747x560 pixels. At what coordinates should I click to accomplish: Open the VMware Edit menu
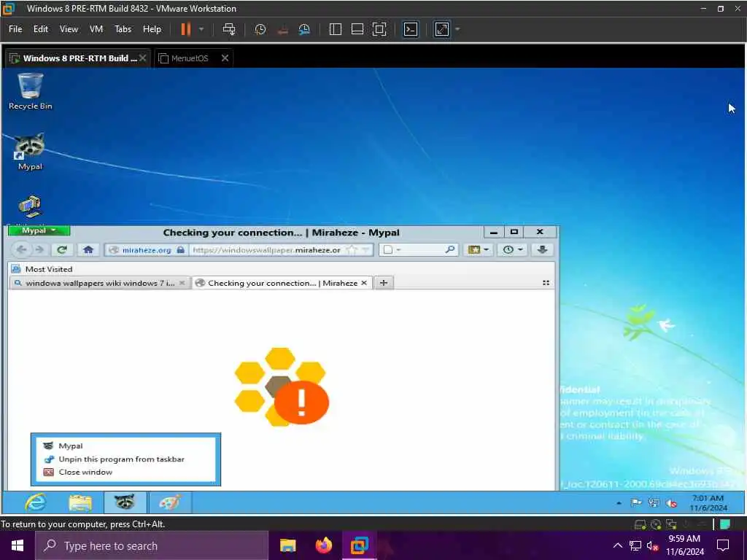(41, 29)
